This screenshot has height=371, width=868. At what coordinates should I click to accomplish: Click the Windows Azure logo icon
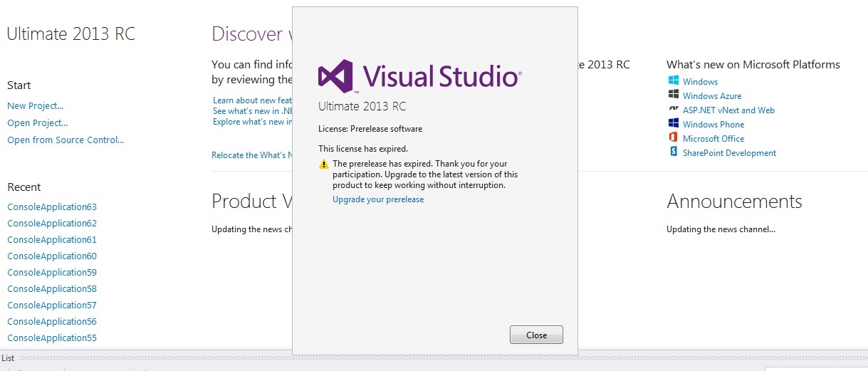(673, 95)
